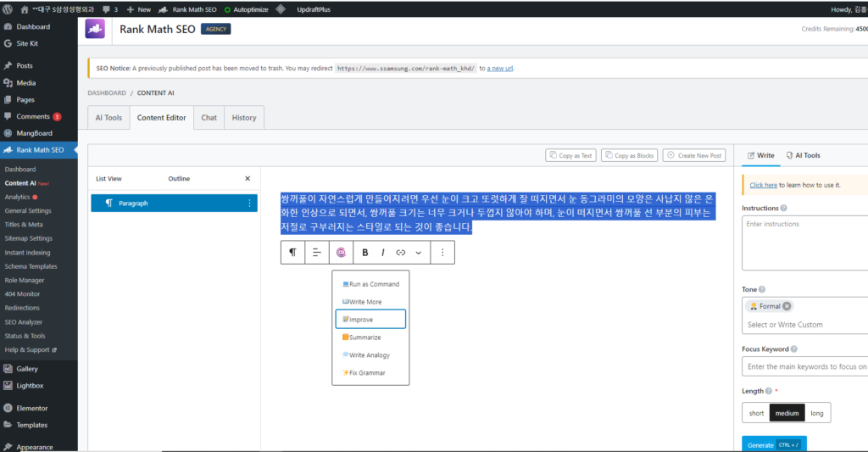Open Schema Templates submenu item
Viewport: 868px width, 452px height.
31,266
